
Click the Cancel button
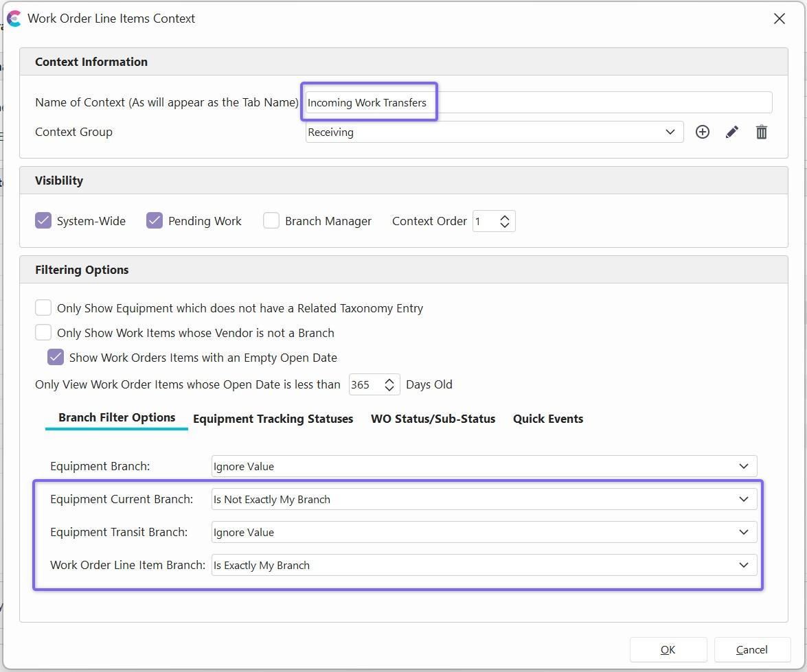(x=751, y=649)
